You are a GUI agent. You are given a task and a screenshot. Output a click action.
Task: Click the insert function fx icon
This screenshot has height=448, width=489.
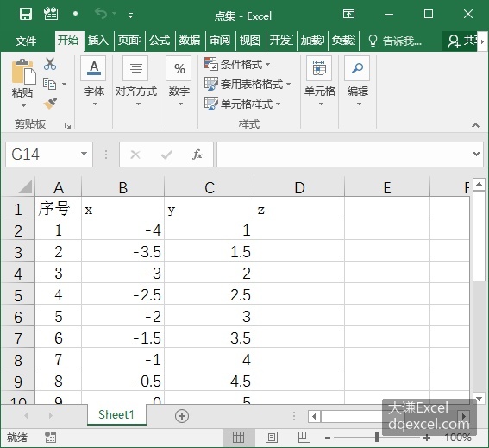click(197, 155)
